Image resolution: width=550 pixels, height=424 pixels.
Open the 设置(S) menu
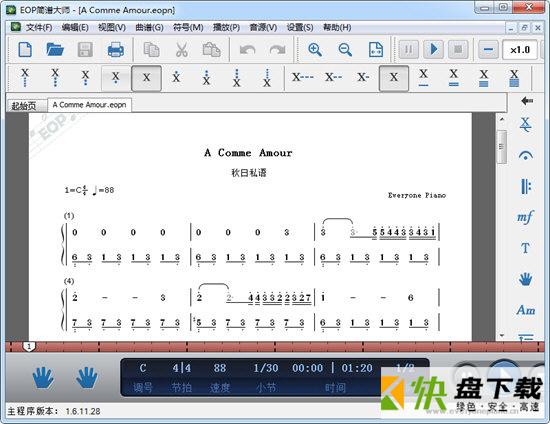(300, 27)
